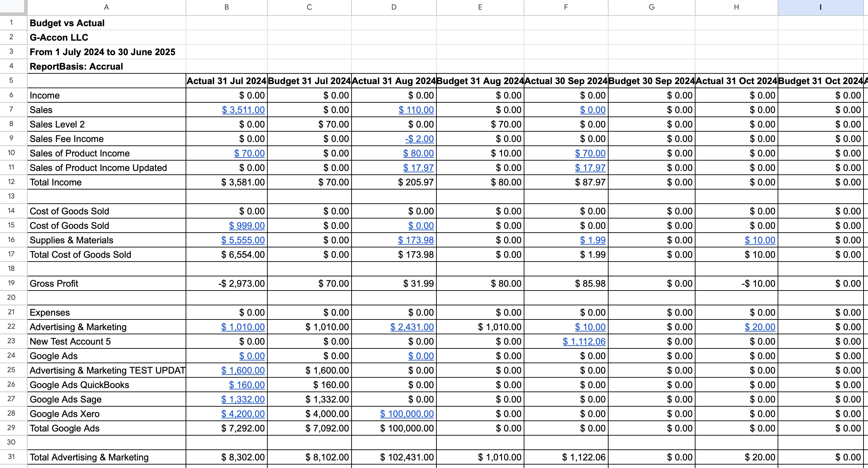Select the $ 4,000.00 Google Ads Xero budget cell
Viewport: 868px width, 468px height.
(309, 414)
